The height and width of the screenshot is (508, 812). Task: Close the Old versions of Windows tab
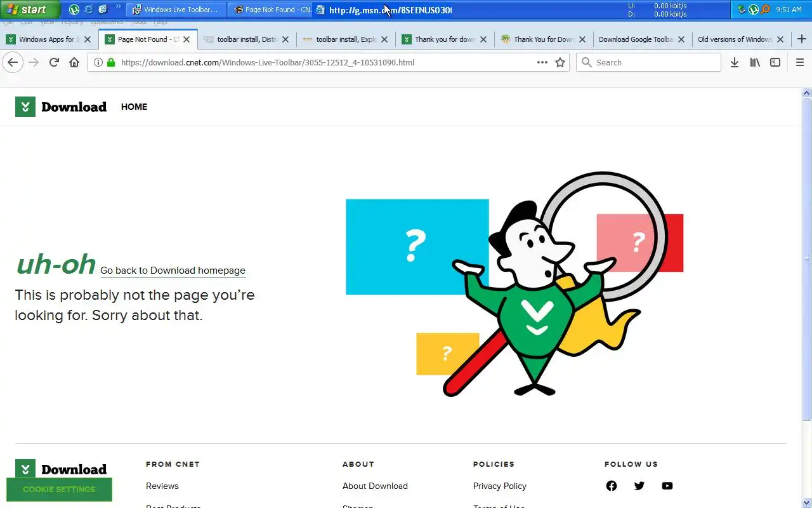tap(780, 39)
